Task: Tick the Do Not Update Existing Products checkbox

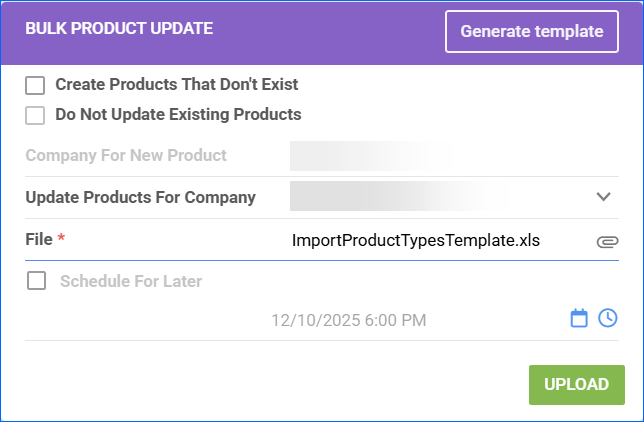Action: (x=36, y=114)
